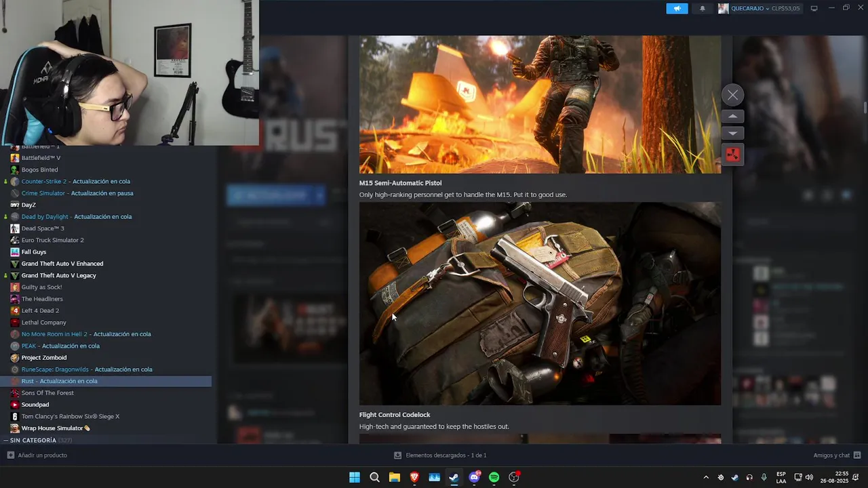Select Euro Truck Simulator 2 in the library
Image resolution: width=868 pixels, height=488 pixels.
[52, 240]
